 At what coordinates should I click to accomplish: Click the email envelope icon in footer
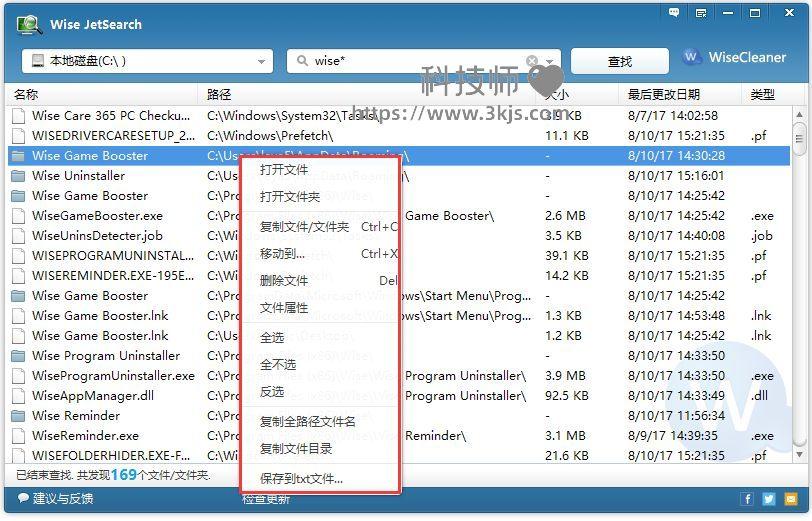pos(791,499)
